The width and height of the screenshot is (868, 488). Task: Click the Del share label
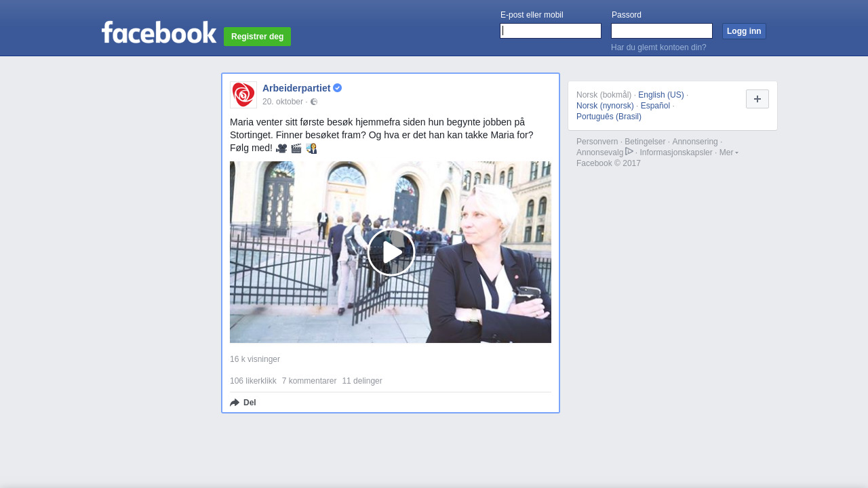point(250,403)
